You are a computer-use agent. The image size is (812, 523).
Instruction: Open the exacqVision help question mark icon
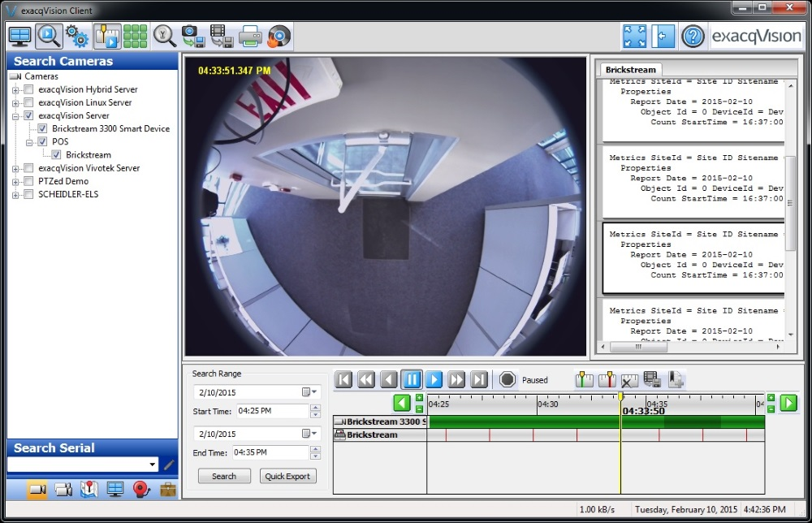click(691, 36)
